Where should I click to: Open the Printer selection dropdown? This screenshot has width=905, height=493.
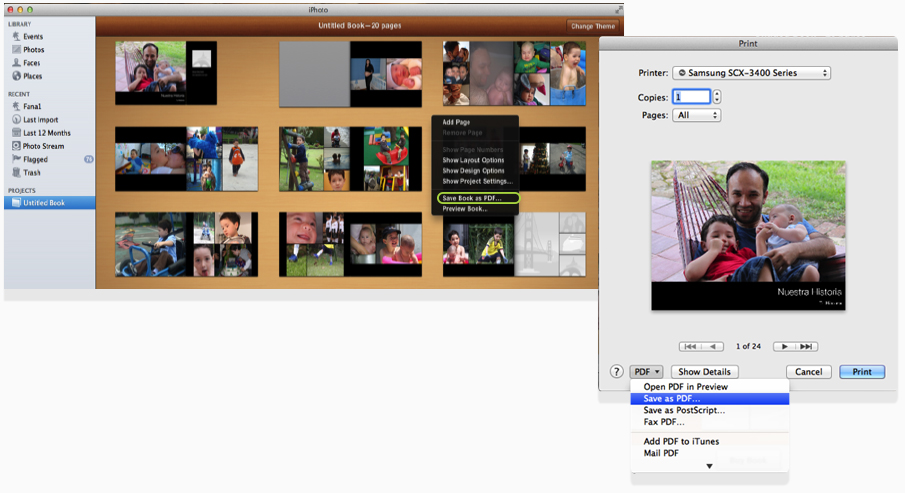pos(750,73)
